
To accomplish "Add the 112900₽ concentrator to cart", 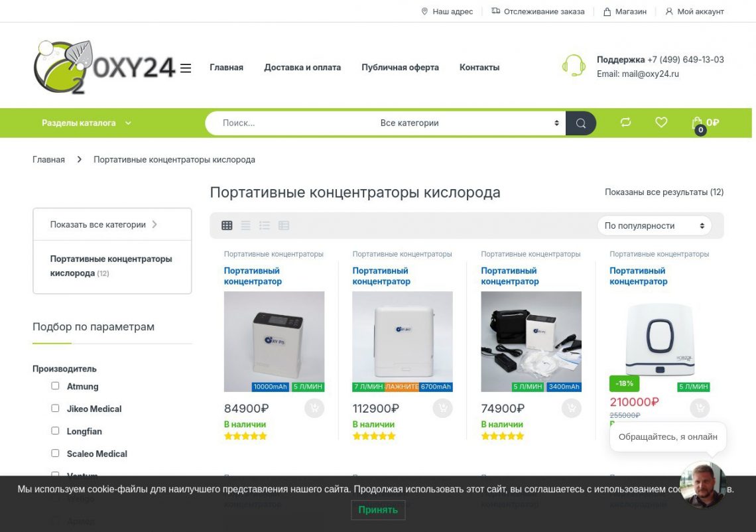I will (x=442, y=409).
